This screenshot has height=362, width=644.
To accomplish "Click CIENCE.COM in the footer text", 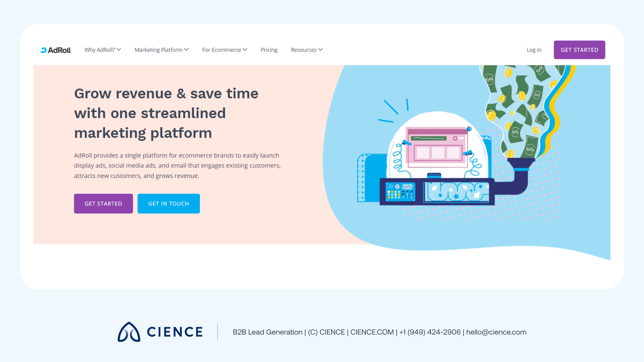I will [372, 332].
